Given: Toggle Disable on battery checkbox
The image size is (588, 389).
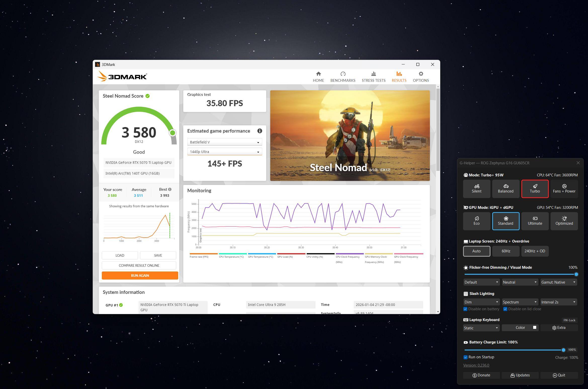Looking at the screenshot, I should click(465, 309).
